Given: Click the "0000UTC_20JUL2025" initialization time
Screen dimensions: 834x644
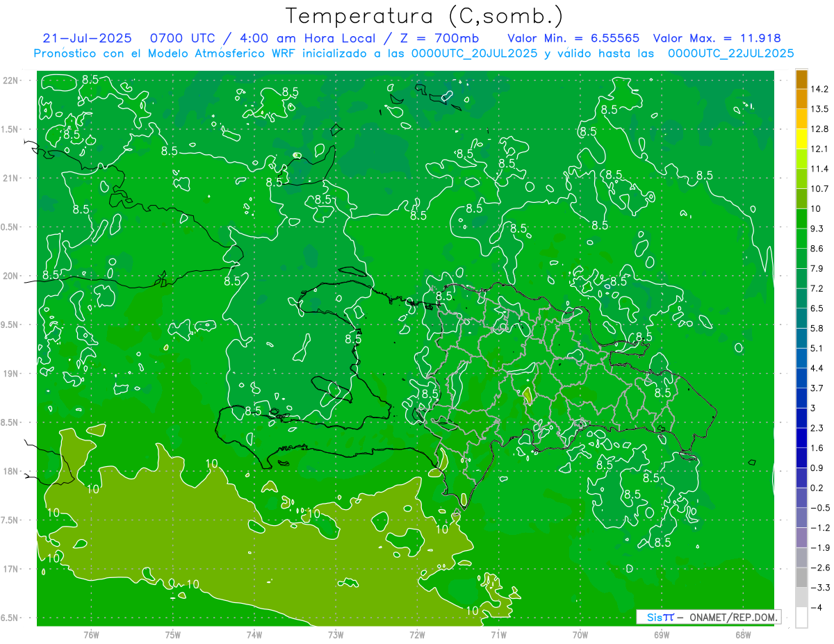Looking at the screenshot, I should (474, 53).
